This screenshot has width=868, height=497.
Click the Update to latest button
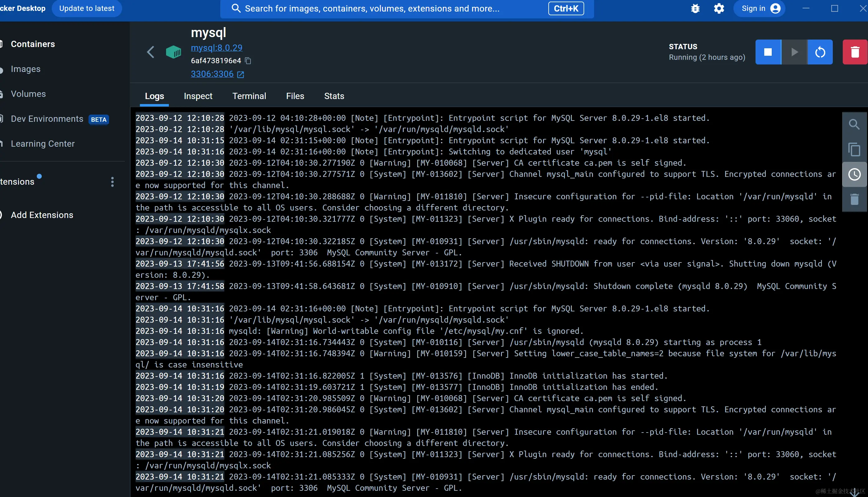pos(87,8)
